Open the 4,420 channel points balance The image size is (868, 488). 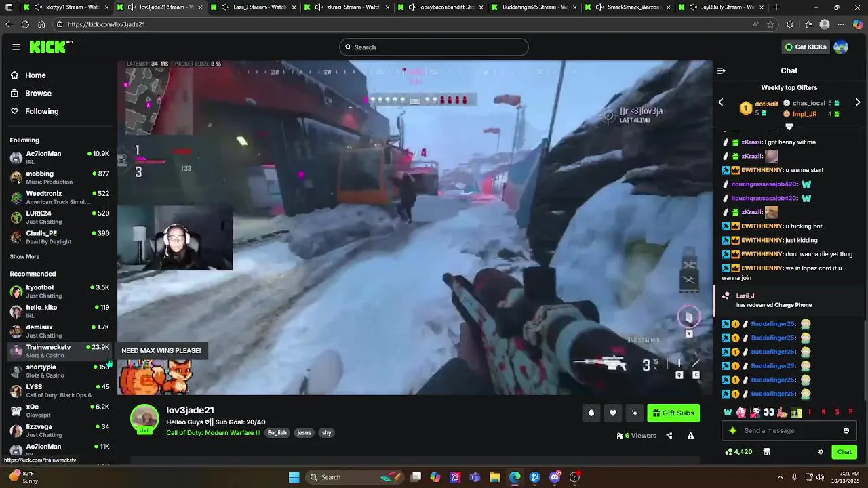[x=738, y=452]
